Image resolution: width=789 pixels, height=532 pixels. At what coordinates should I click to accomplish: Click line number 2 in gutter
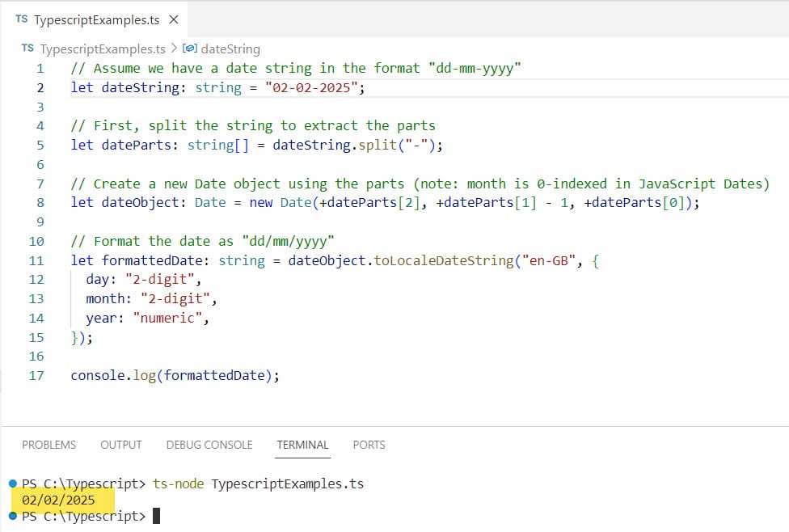(40, 88)
